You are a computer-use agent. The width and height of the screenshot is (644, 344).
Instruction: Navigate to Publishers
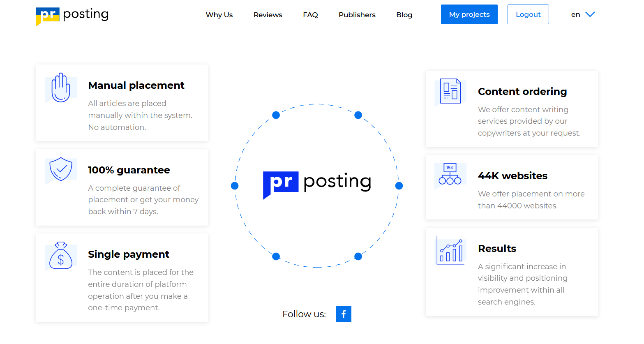357,15
